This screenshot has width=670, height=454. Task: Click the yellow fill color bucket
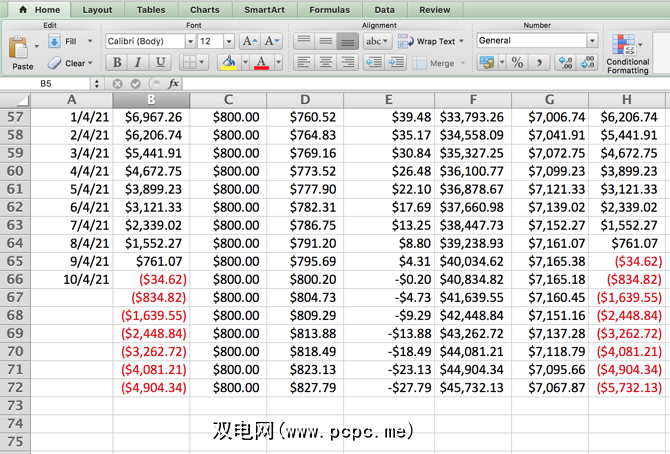tap(227, 62)
